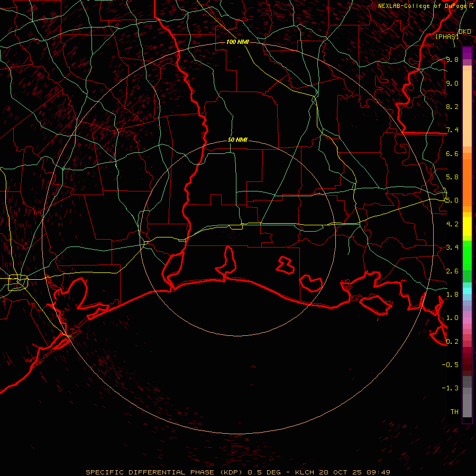Click the -1.3 scale value
Image resolution: width=476 pixels, height=476 pixels.
coord(450,388)
